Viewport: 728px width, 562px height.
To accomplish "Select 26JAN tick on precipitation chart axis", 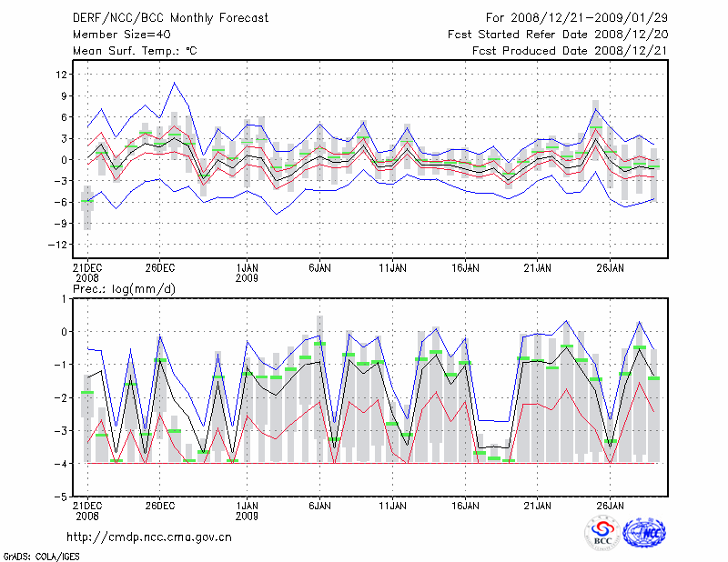I will pyautogui.click(x=610, y=505).
